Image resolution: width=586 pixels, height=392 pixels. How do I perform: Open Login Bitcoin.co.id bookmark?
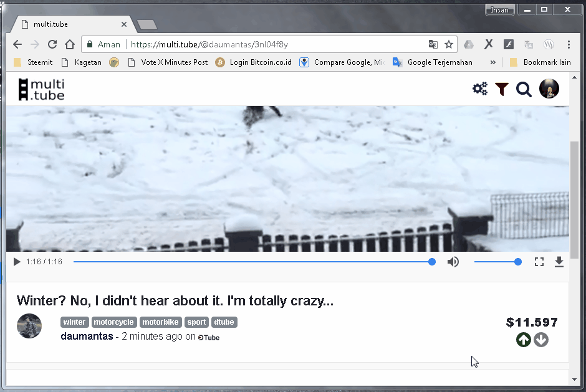254,62
